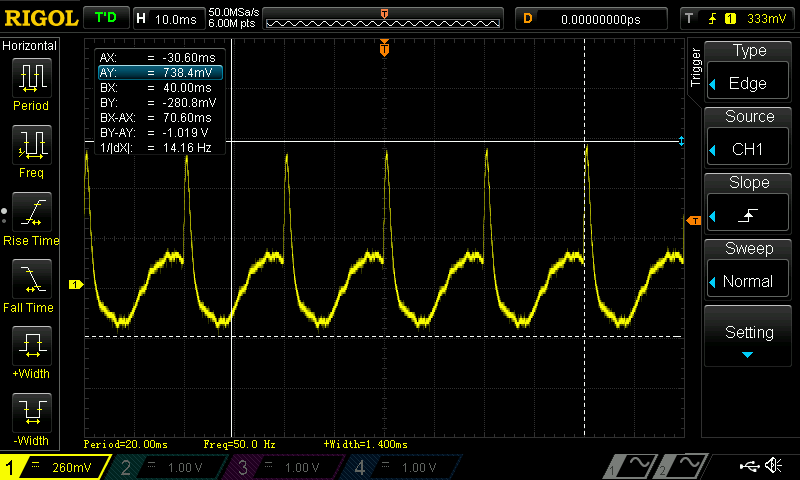
Task: Select the Rise Time measurement icon
Action: [x=31, y=217]
